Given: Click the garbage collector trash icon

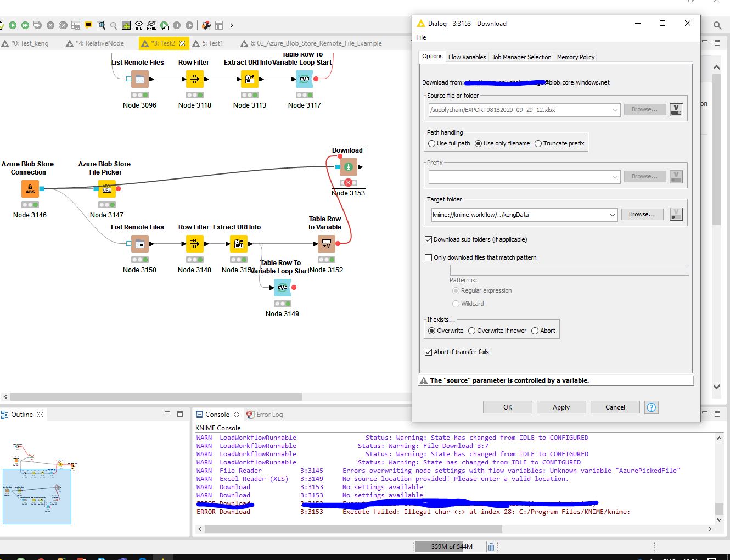Looking at the screenshot, I should pyautogui.click(x=491, y=547).
